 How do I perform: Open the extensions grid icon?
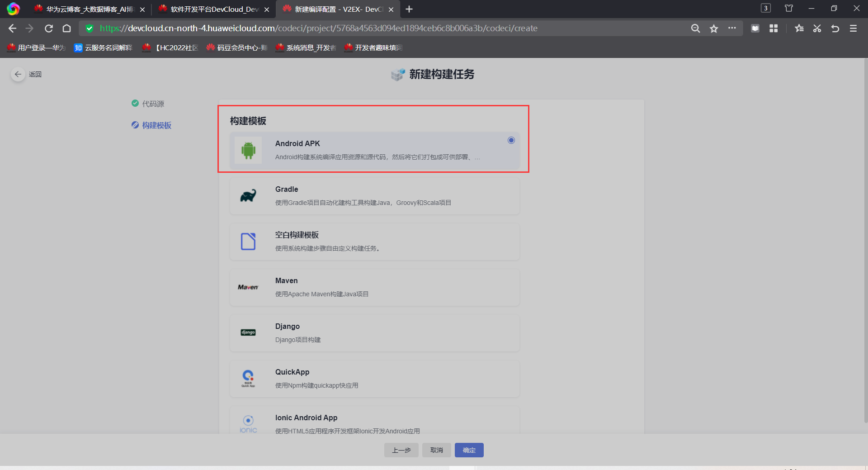774,28
